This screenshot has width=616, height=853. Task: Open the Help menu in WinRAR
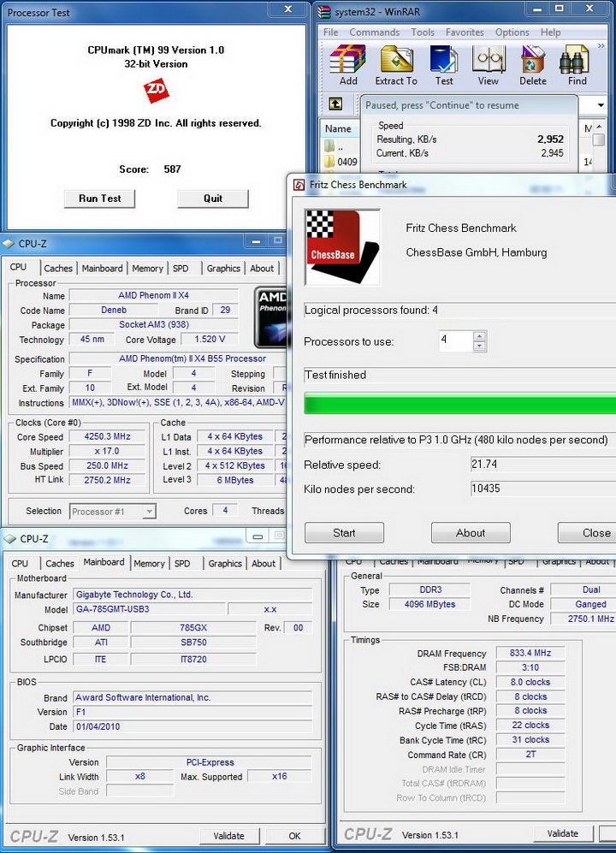(x=550, y=33)
